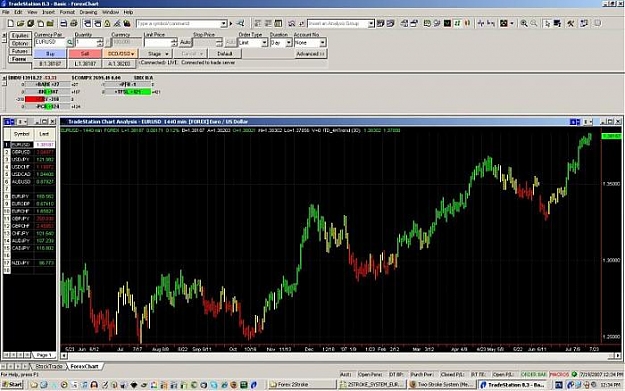Open the View menu

click(x=32, y=12)
